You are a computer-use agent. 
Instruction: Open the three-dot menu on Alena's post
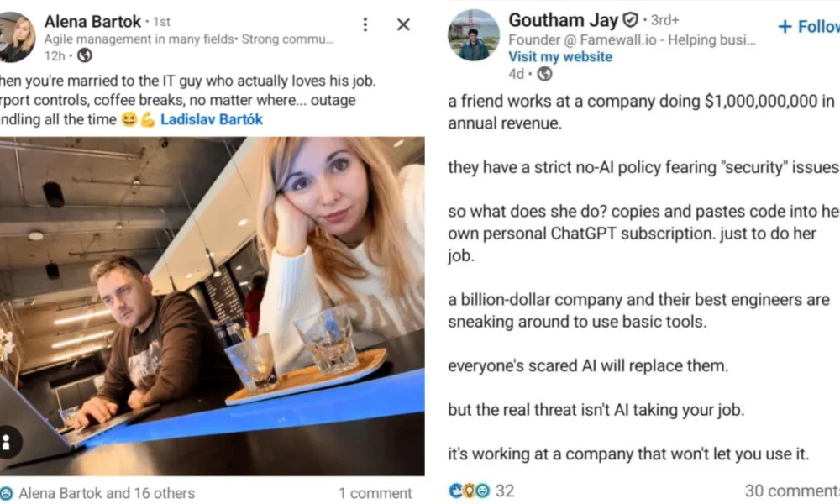click(365, 24)
